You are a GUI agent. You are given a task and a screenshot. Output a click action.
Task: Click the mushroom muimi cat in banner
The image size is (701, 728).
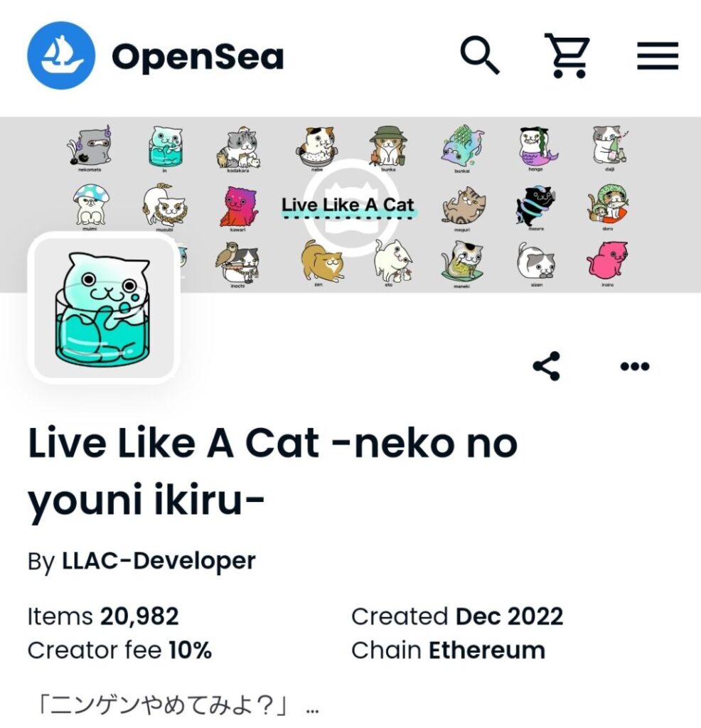tap(90, 207)
